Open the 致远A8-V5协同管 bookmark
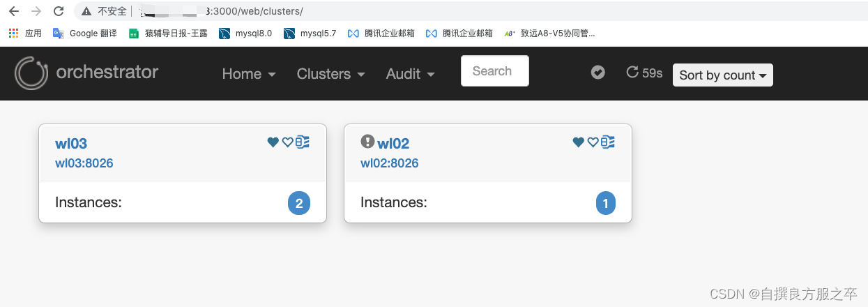Screen dimensions: 868x307 click(549, 33)
